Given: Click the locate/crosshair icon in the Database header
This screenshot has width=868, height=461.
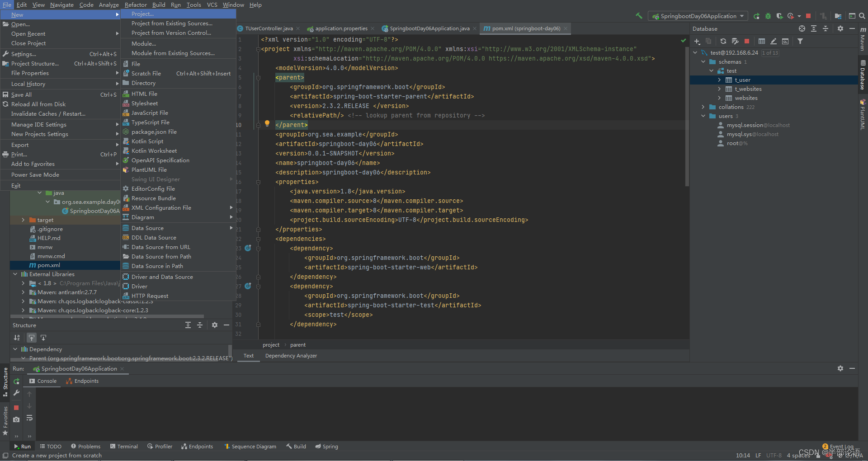Looking at the screenshot, I should tap(802, 28).
